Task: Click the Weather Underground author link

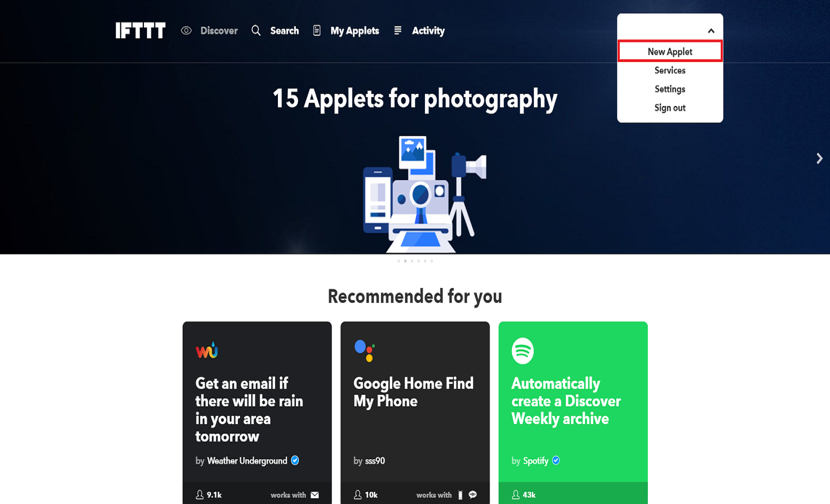Action: 247,460
